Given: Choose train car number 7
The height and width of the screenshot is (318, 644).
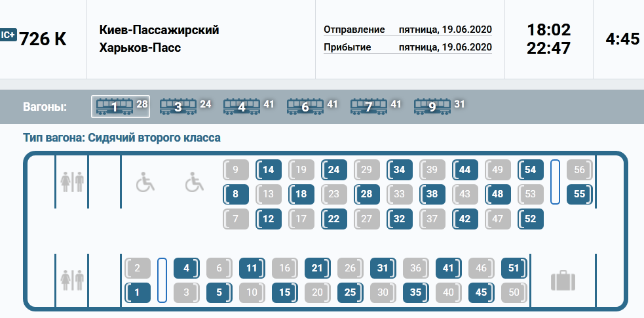Looking at the screenshot, I should (369, 106).
